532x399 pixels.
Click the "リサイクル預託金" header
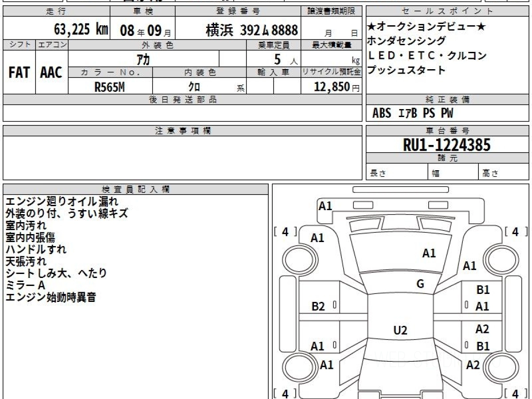coord(332,73)
